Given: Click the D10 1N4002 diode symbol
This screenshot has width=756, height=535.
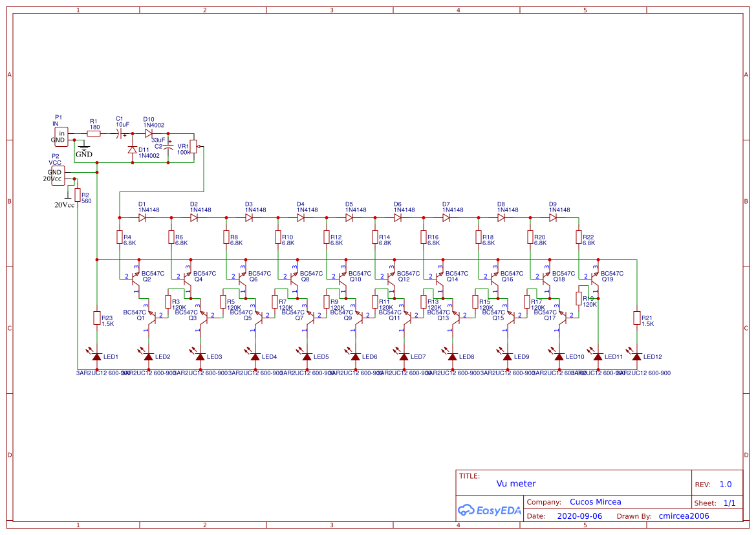Looking at the screenshot, I should pyautogui.click(x=149, y=134).
